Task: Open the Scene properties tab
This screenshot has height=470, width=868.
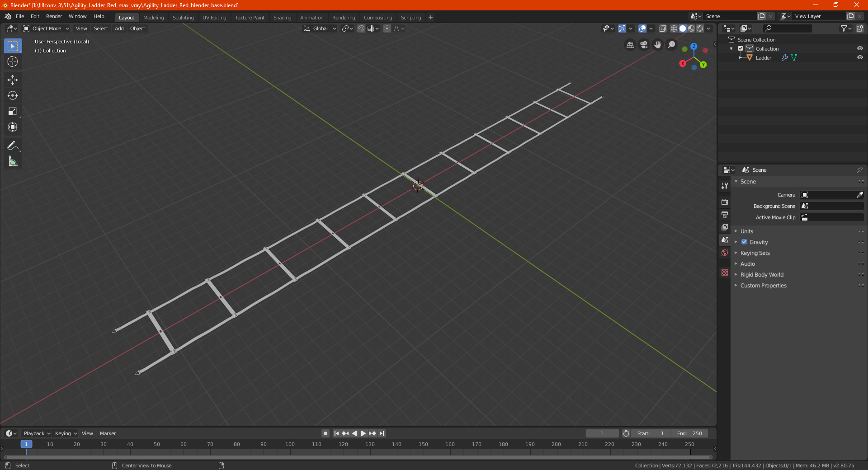Action: pos(725,240)
